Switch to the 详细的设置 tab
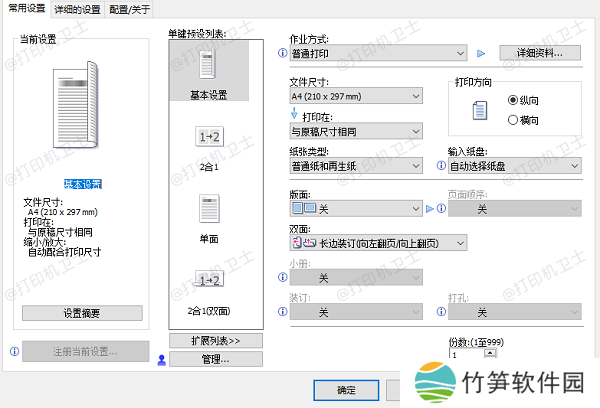The height and width of the screenshot is (408, 600). [x=77, y=9]
